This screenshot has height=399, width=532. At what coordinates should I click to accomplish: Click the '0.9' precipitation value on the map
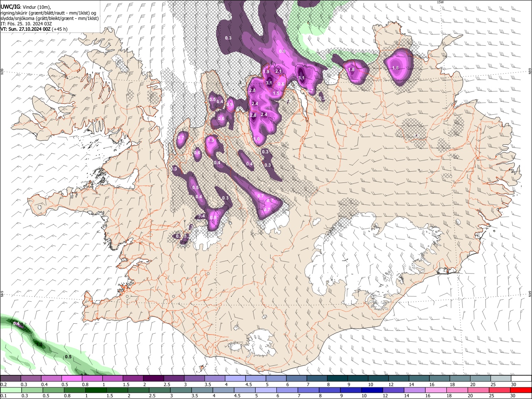point(230,105)
